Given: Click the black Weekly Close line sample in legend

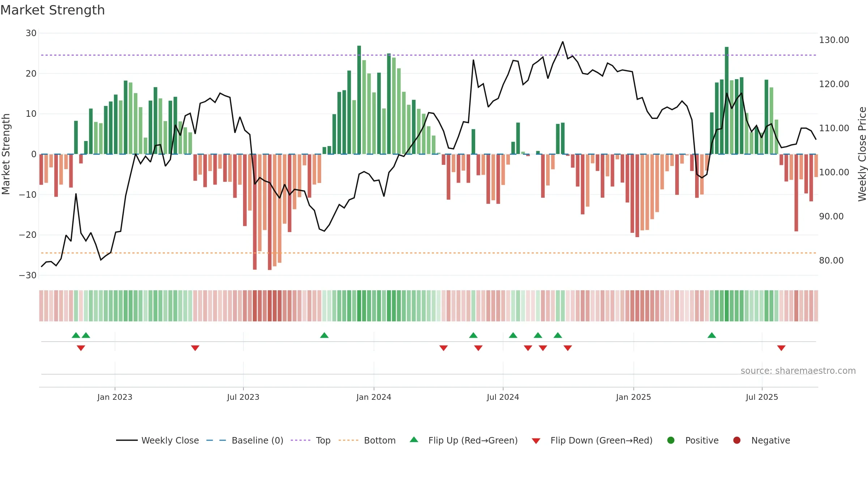Looking at the screenshot, I should 127,440.
